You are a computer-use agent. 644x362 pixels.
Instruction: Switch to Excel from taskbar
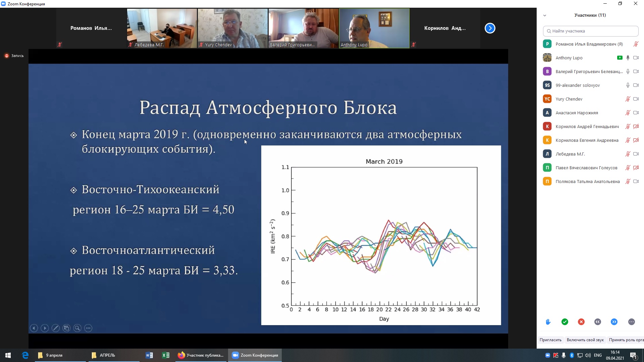pos(166,355)
